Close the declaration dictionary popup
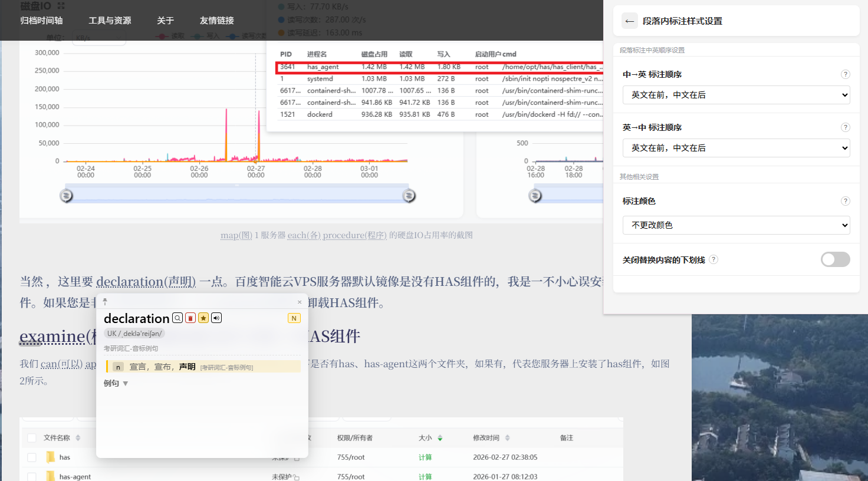The image size is (868, 481). pyautogui.click(x=300, y=302)
